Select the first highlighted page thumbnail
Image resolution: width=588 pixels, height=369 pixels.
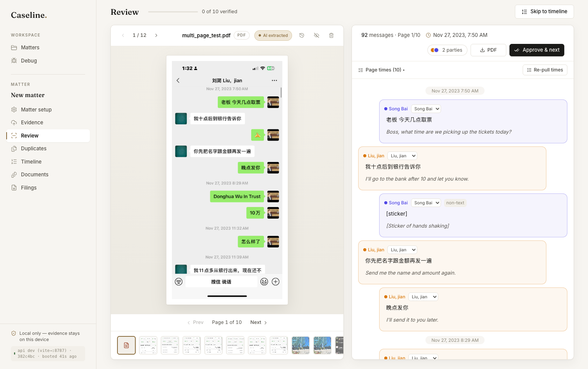pos(126,345)
